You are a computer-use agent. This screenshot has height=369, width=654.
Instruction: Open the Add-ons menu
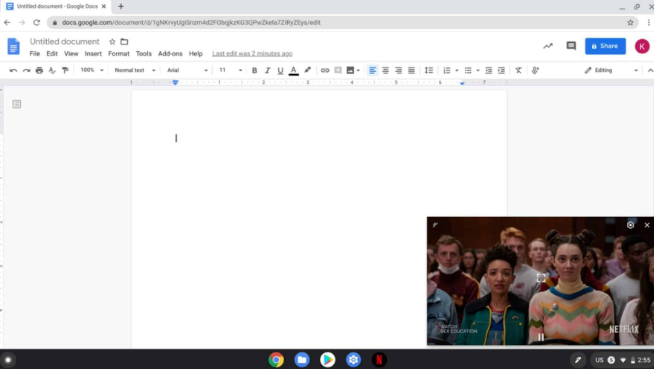[x=170, y=54]
